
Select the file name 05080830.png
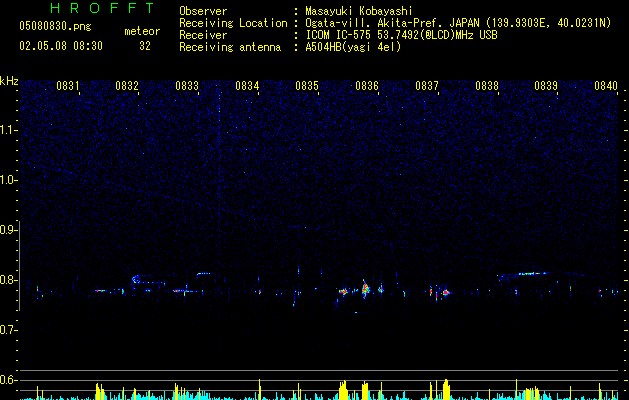(x=55, y=26)
